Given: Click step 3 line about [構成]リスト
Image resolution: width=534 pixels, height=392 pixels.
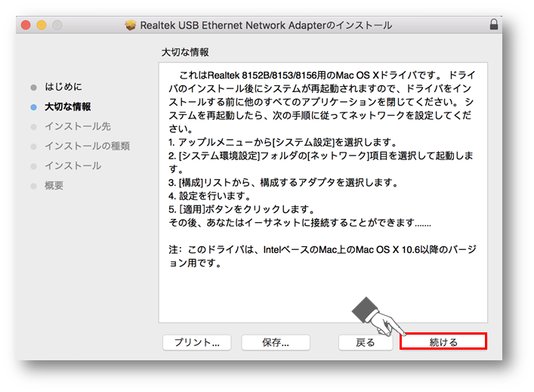Looking at the screenshot, I should [x=284, y=183].
